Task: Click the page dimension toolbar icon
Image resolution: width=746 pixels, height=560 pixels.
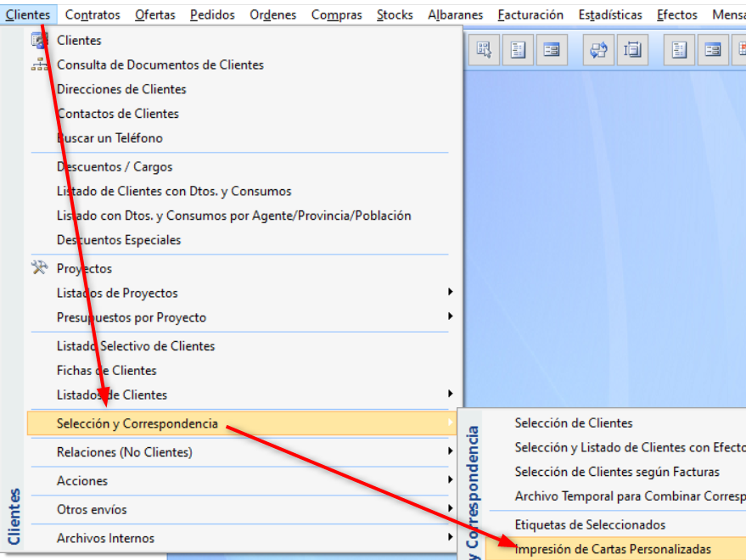Action: coord(632,49)
